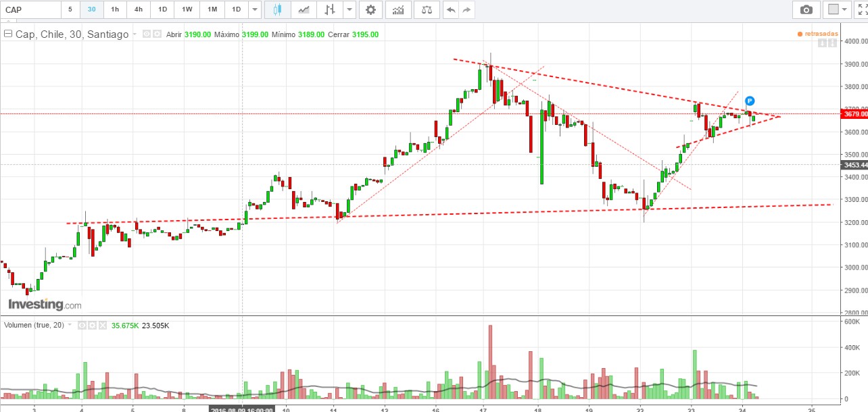Select the 30 minute timeframe
The image size is (868, 412).
(x=91, y=9)
